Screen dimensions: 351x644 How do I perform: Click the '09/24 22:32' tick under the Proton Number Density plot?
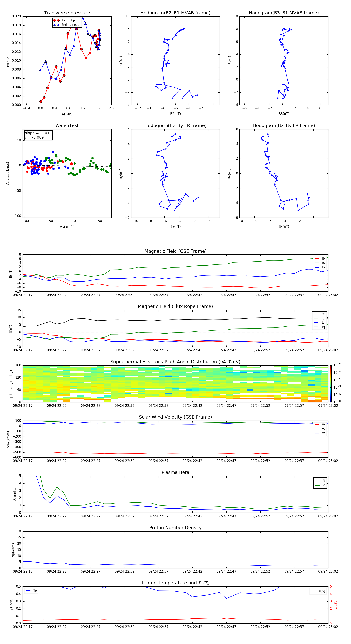[x=124, y=571]
